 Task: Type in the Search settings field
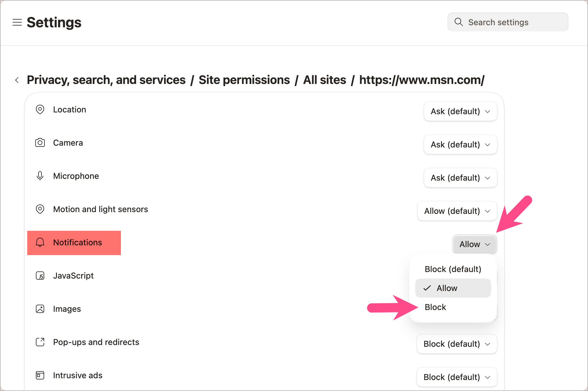508,22
